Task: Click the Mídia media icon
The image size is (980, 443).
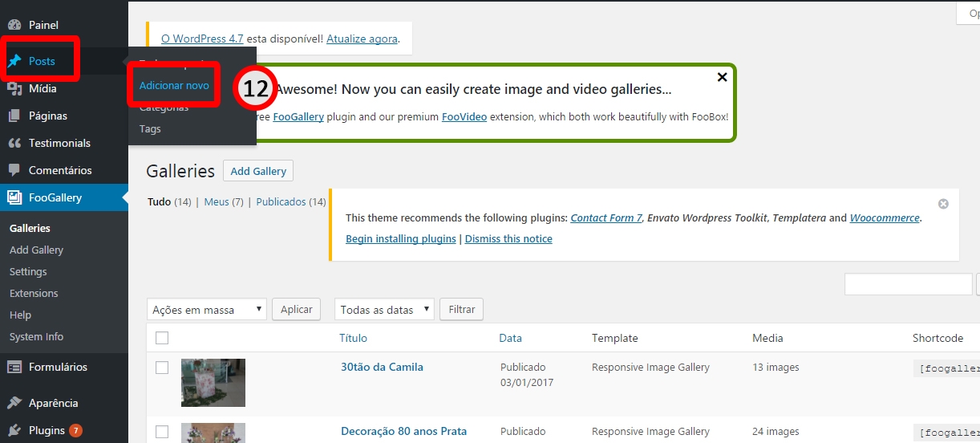Action: (14, 88)
